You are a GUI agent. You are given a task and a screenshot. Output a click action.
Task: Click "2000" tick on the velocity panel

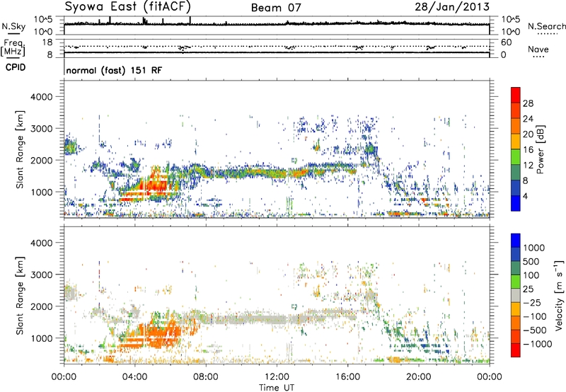tap(41, 306)
